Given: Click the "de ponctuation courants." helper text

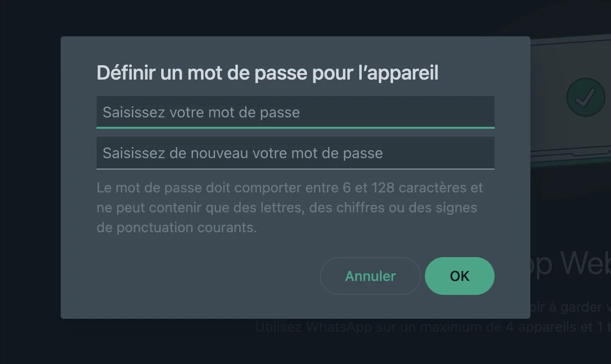Looking at the screenshot, I should click(177, 228).
